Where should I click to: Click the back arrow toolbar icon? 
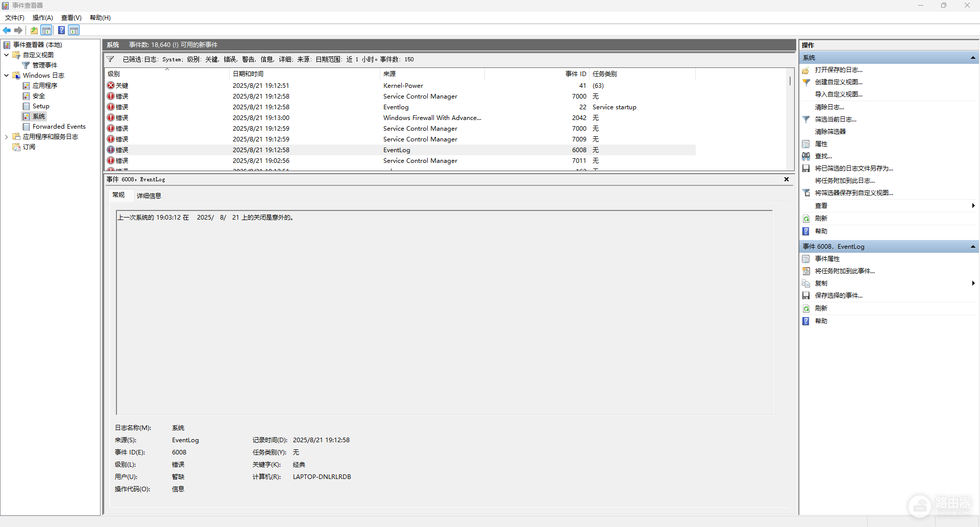pyautogui.click(x=7, y=30)
